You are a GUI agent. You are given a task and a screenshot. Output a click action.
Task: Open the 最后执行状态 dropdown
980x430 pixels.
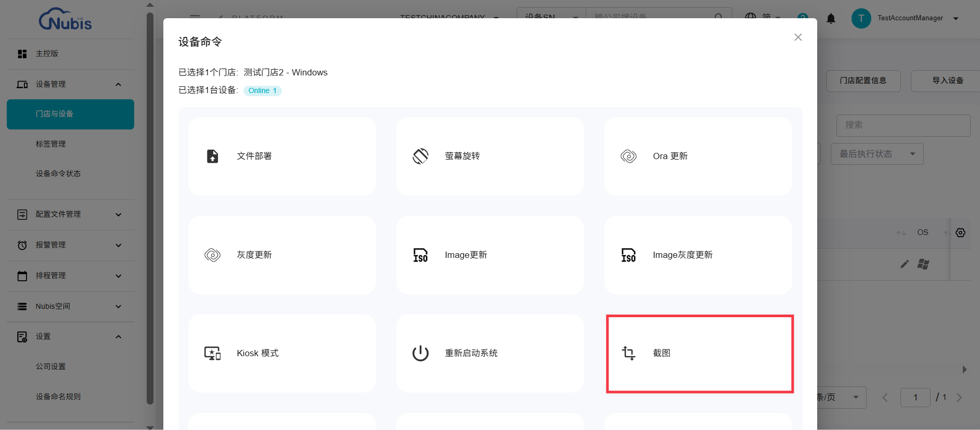[877, 154]
